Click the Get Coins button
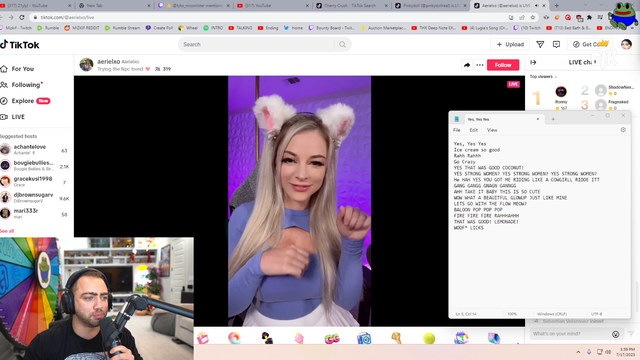The width and height of the screenshot is (640, 360). 590,44
